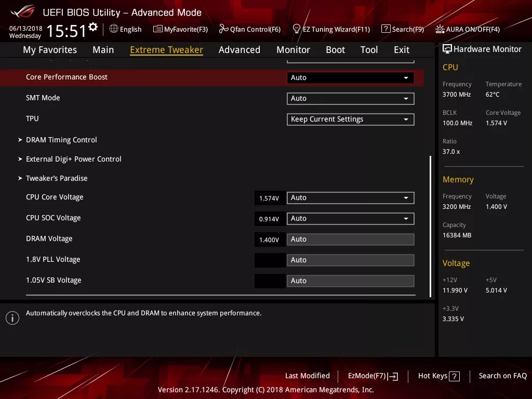Go to the Exit tab
The height and width of the screenshot is (399, 532).
pyautogui.click(x=402, y=50)
